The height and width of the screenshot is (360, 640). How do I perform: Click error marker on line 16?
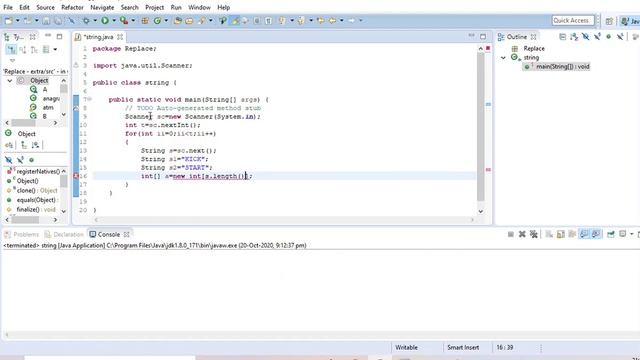pyautogui.click(x=76, y=176)
